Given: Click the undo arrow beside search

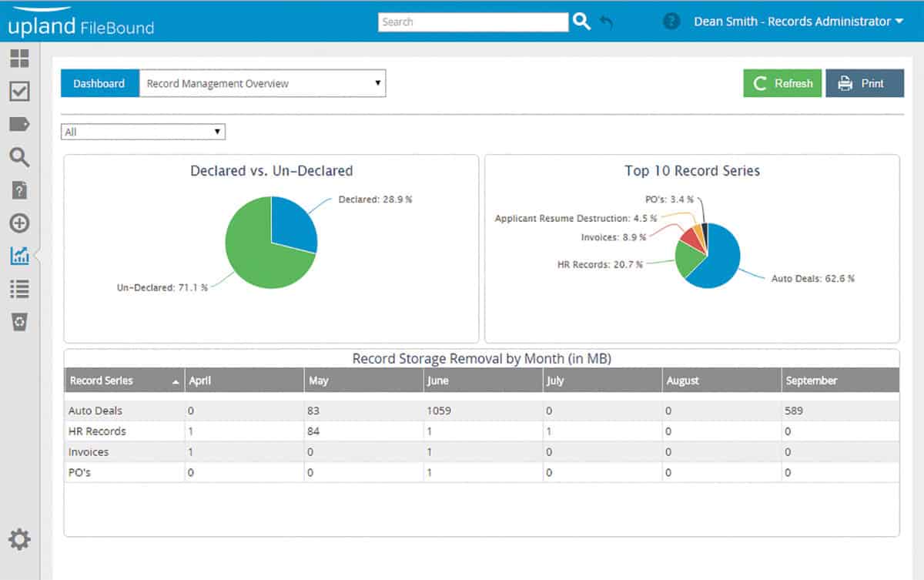Looking at the screenshot, I should click(606, 22).
